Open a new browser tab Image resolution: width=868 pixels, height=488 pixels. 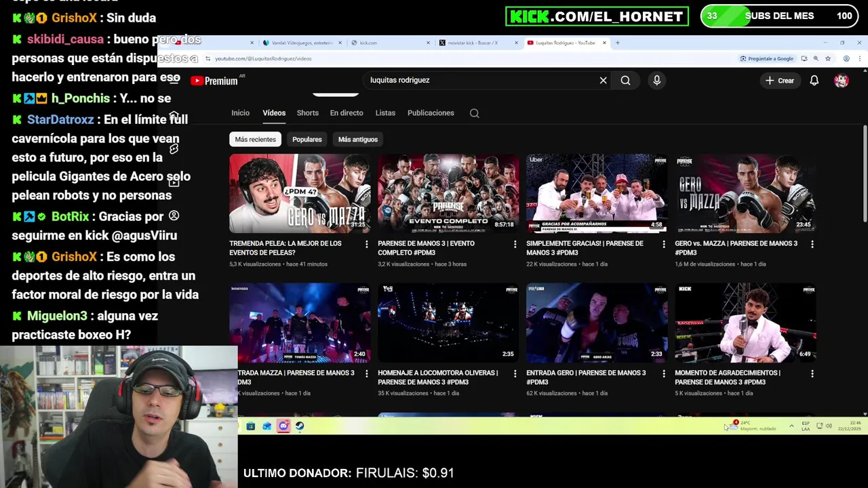[618, 43]
